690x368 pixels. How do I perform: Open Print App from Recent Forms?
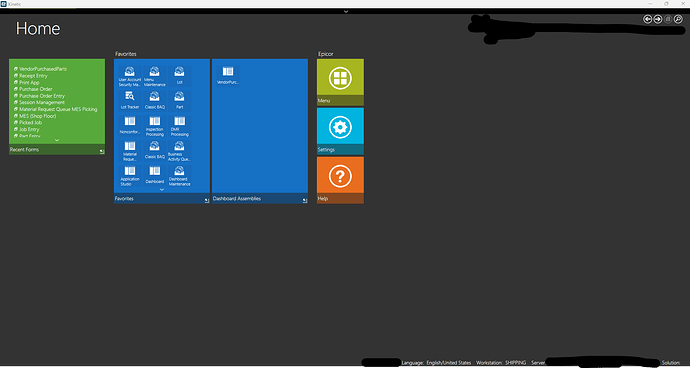pyautogui.click(x=26, y=82)
